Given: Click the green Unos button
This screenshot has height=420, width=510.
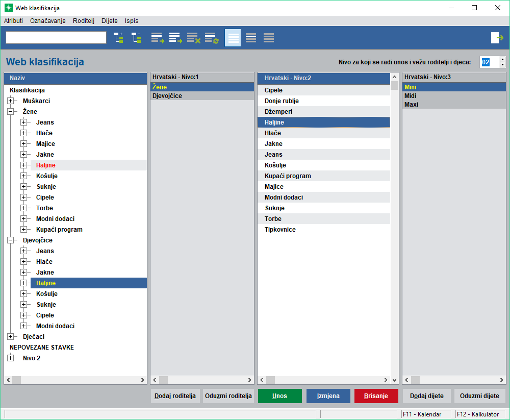Looking at the screenshot, I should coord(279,396).
